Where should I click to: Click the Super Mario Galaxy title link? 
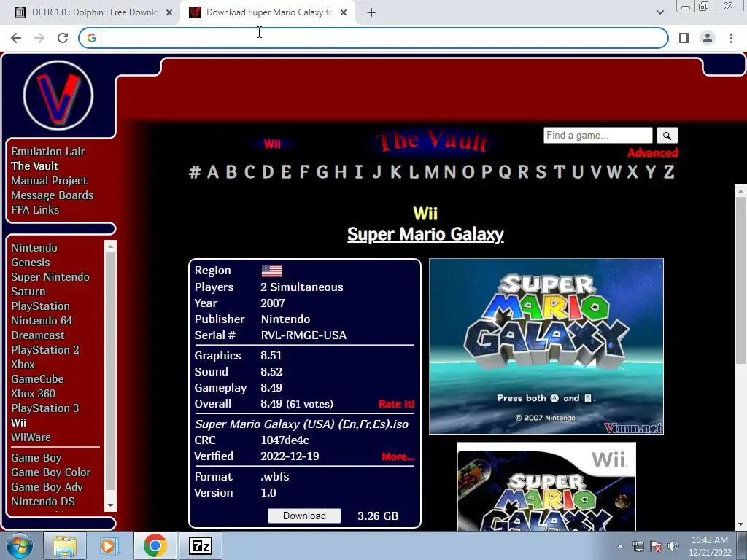click(425, 234)
